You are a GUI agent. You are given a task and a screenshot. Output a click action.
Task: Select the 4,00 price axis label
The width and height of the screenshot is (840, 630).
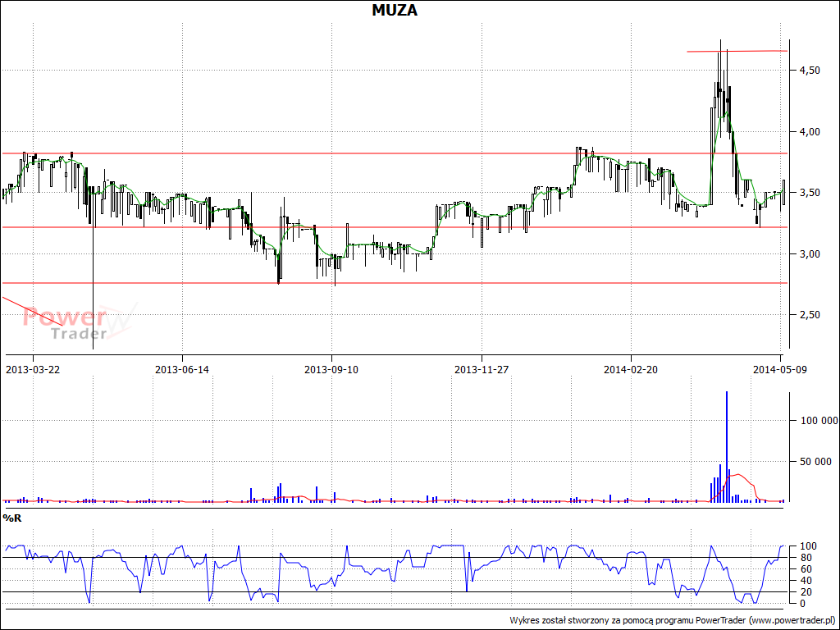(809, 131)
